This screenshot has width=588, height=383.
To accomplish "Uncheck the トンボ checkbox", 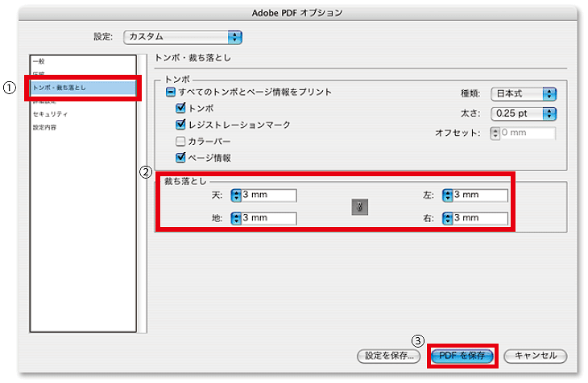I will [180, 109].
